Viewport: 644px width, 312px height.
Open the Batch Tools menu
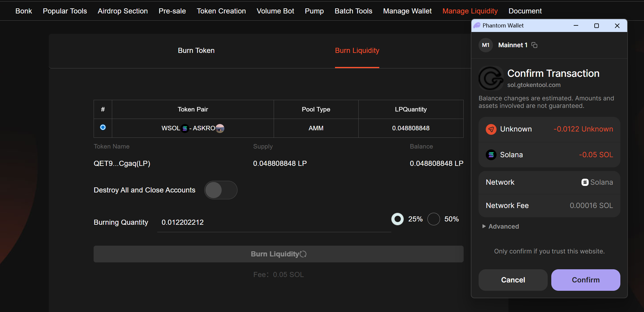click(x=353, y=11)
